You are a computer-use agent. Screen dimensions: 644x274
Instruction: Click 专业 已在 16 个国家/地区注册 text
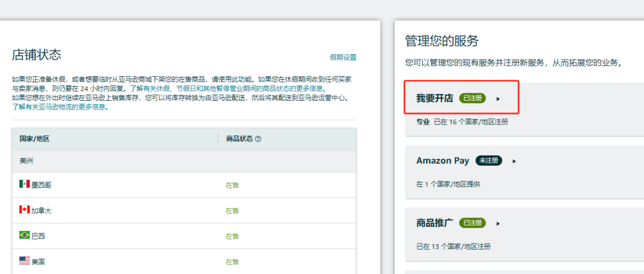(x=462, y=122)
